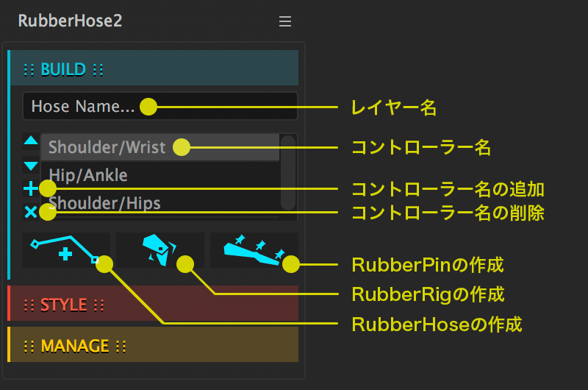Select Shoulder/Wrist in the controller list
The width and height of the screenshot is (588, 390).
(107, 147)
